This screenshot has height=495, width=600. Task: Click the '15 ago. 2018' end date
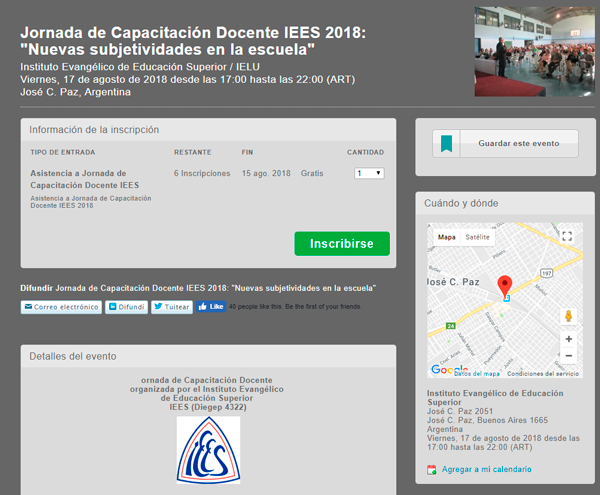click(x=266, y=173)
